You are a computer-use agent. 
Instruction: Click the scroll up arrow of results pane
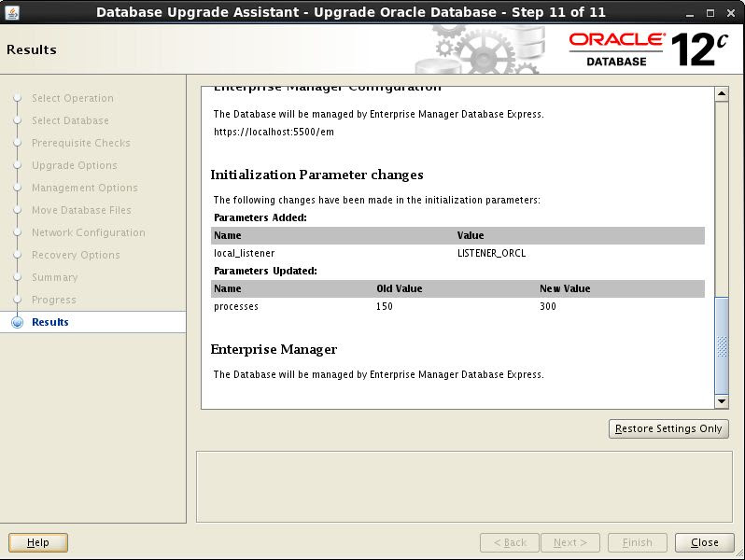[722, 94]
